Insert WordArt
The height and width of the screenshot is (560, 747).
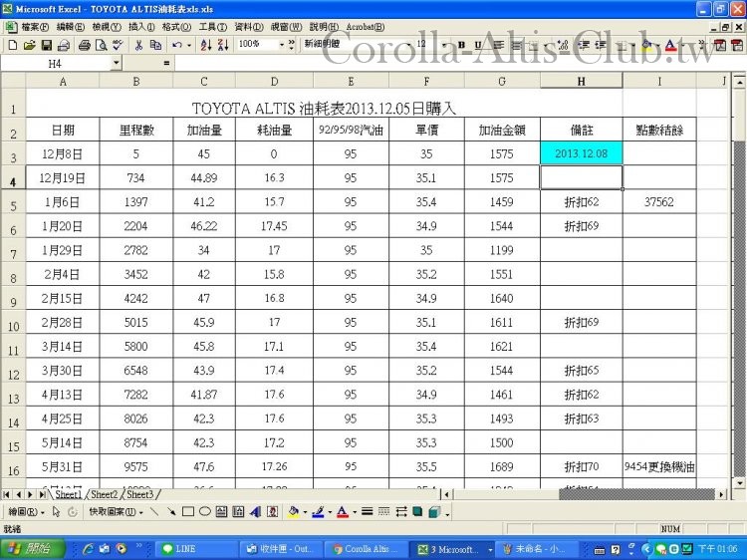(x=255, y=512)
